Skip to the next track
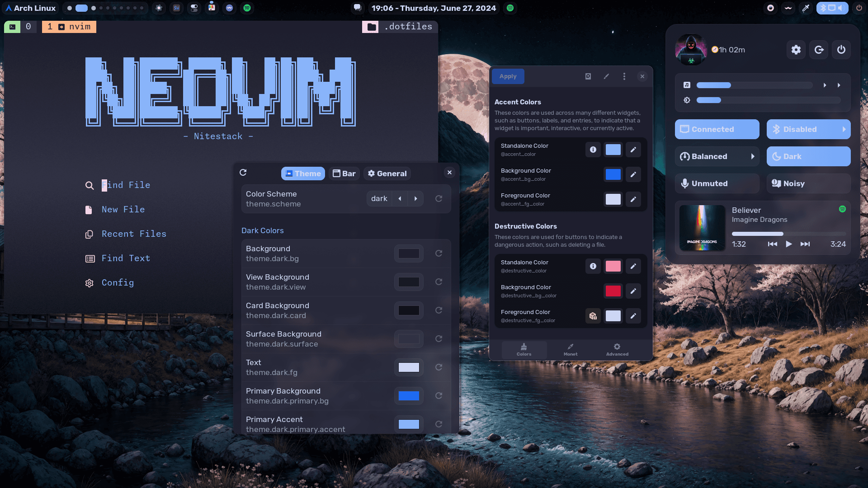 point(805,244)
